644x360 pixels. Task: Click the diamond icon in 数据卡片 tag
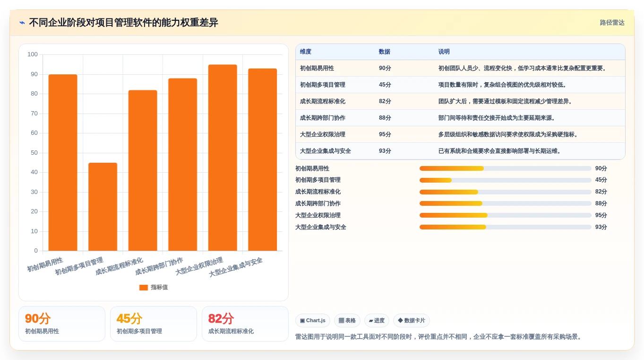(x=400, y=321)
